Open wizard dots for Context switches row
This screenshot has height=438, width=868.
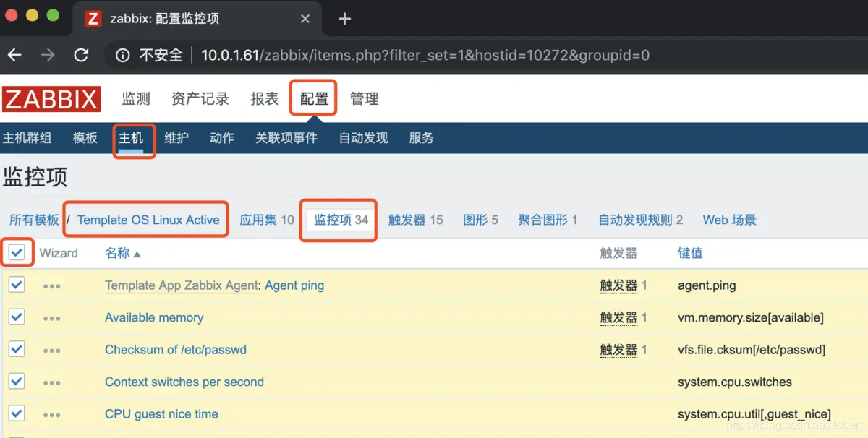click(x=51, y=383)
